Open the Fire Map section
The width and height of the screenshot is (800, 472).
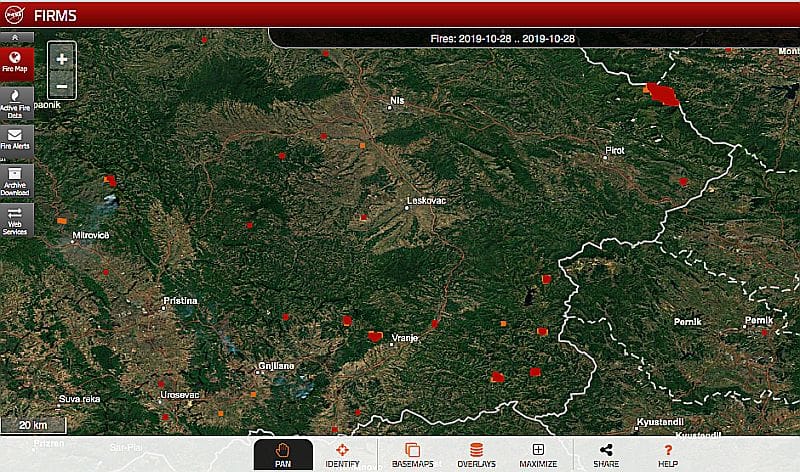16,62
